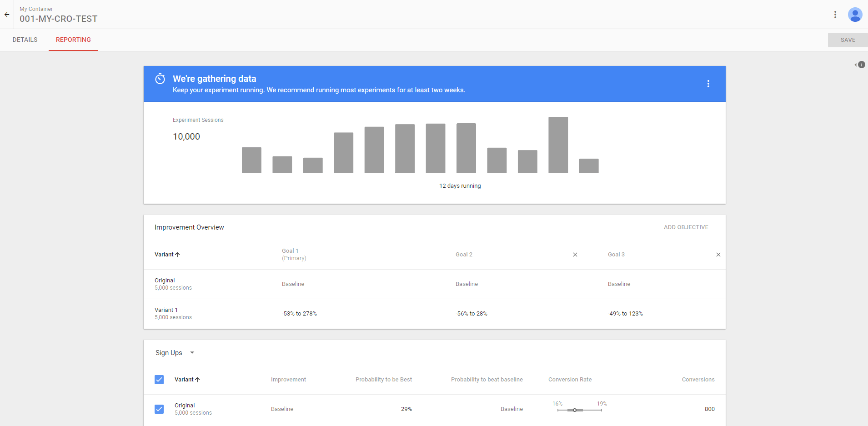868x426 pixels.
Task: Open the page-level three-dot options menu
Action: [x=835, y=14]
